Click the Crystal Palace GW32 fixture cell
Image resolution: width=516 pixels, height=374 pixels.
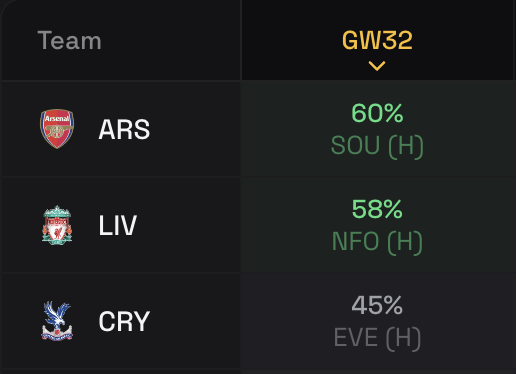tap(379, 321)
